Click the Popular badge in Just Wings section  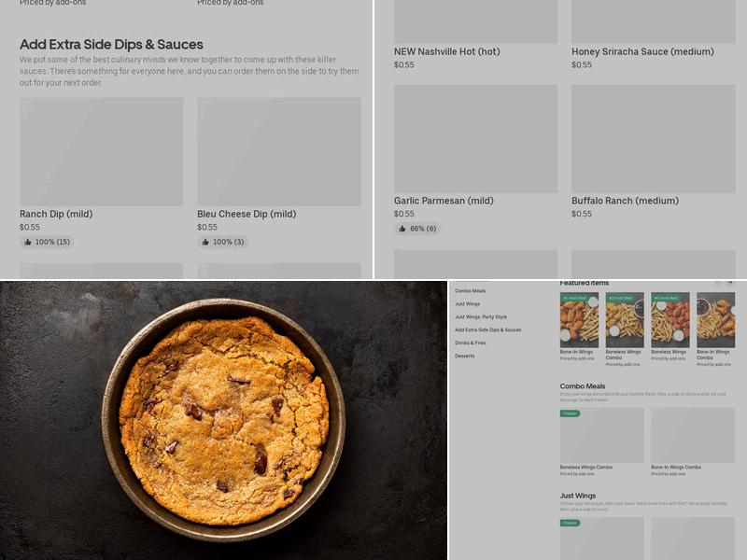(x=570, y=523)
